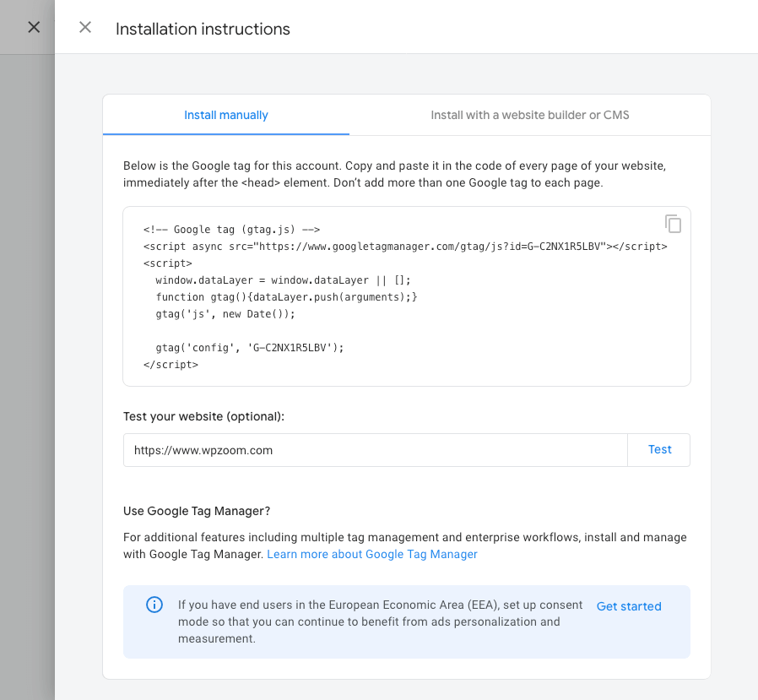758x700 pixels.
Task: Copy the Google tag code snippet
Action: coord(673,224)
